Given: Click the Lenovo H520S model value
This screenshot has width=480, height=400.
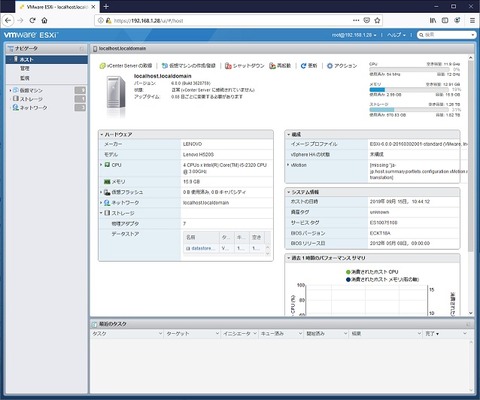Looking at the screenshot, I should (198, 155).
